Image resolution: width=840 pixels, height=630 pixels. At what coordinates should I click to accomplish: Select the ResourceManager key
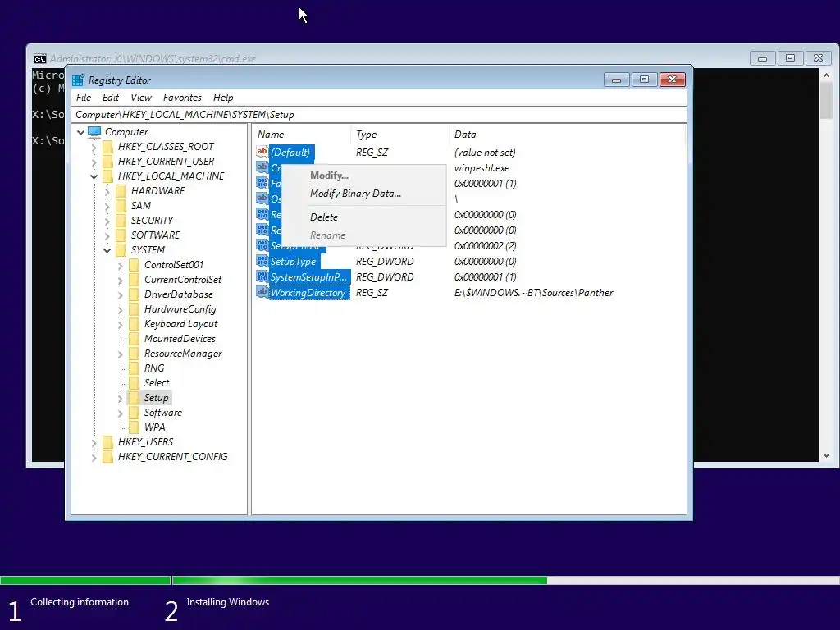(x=183, y=354)
